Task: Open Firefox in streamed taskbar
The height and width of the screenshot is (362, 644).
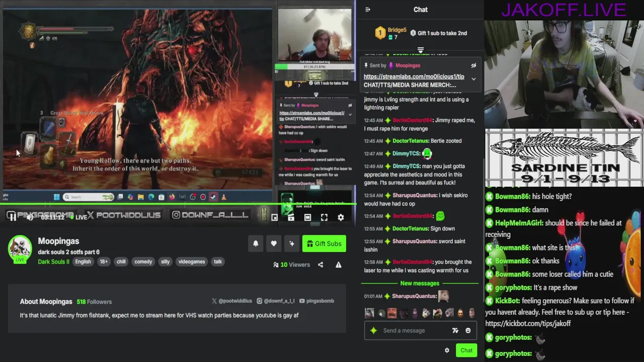Action: tap(172, 197)
